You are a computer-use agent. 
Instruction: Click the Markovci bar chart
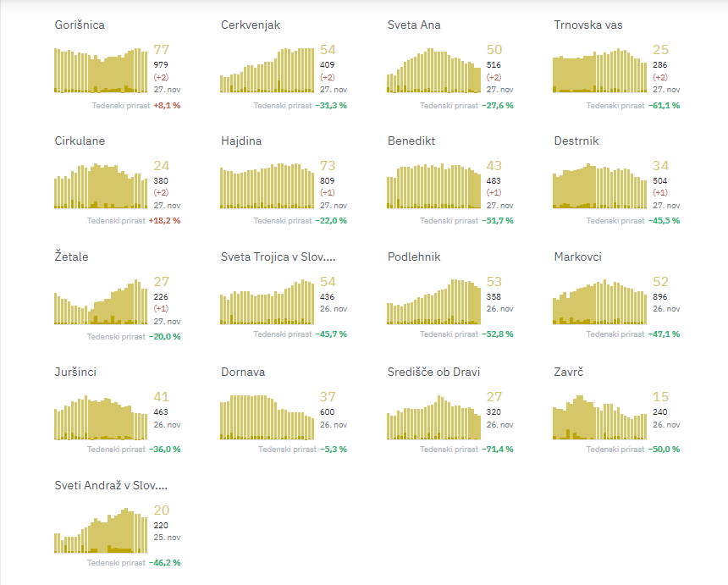600,301
